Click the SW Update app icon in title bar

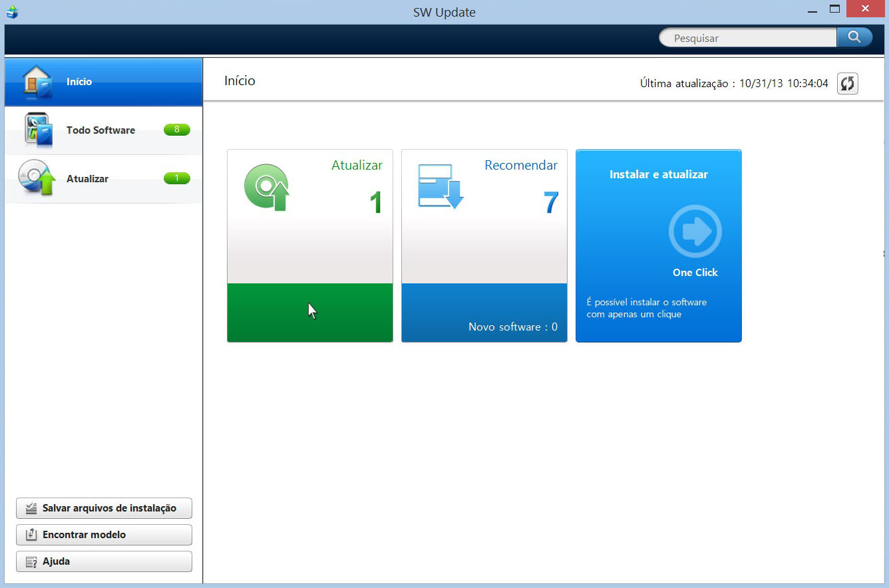(x=12, y=11)
